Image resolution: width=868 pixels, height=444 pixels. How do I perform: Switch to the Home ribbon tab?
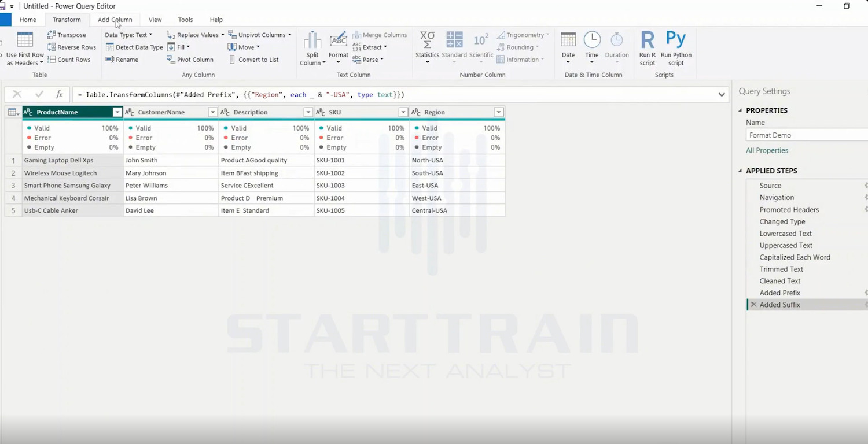click(28, 20)
